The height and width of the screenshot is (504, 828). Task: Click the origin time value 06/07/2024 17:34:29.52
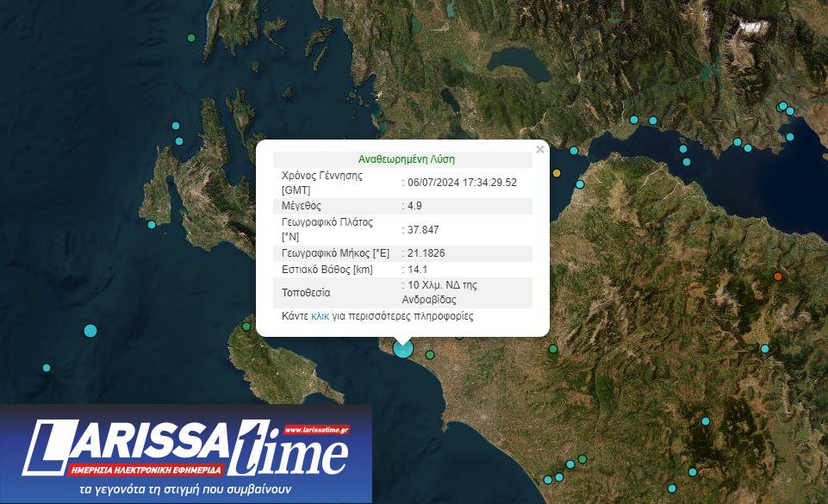click(x=462, y=183)
